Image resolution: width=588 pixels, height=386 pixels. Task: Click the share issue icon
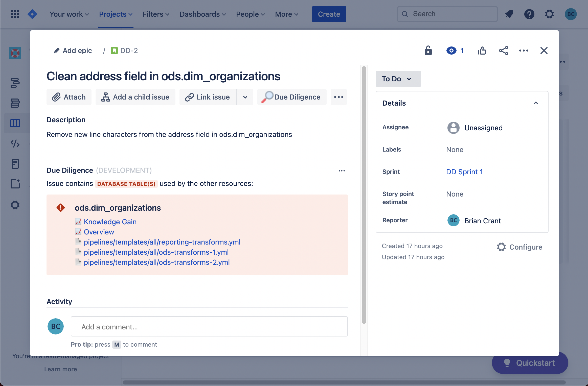point(503,51)
